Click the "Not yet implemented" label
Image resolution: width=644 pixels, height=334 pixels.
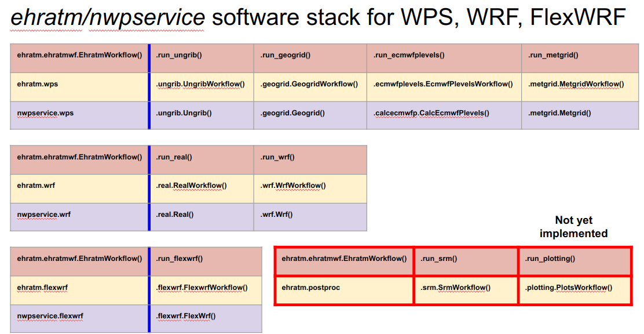(x=573, y=227)
